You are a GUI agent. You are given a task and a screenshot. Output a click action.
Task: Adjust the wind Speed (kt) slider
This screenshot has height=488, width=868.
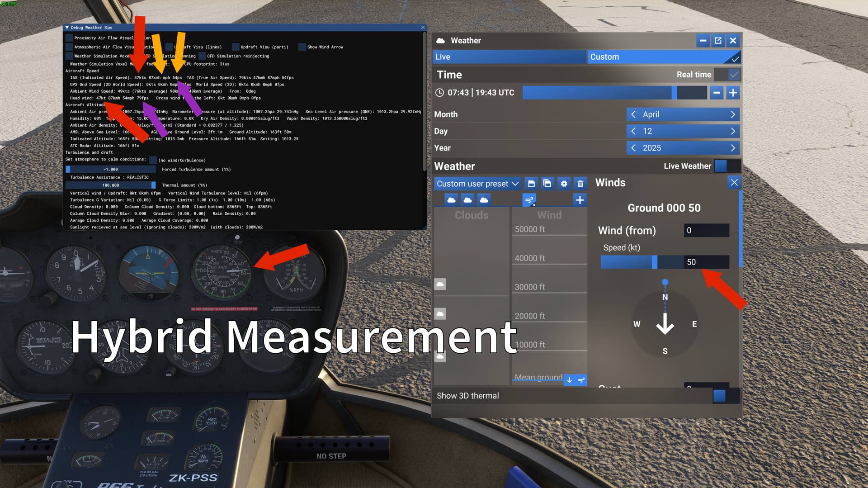tap(642, 262)
